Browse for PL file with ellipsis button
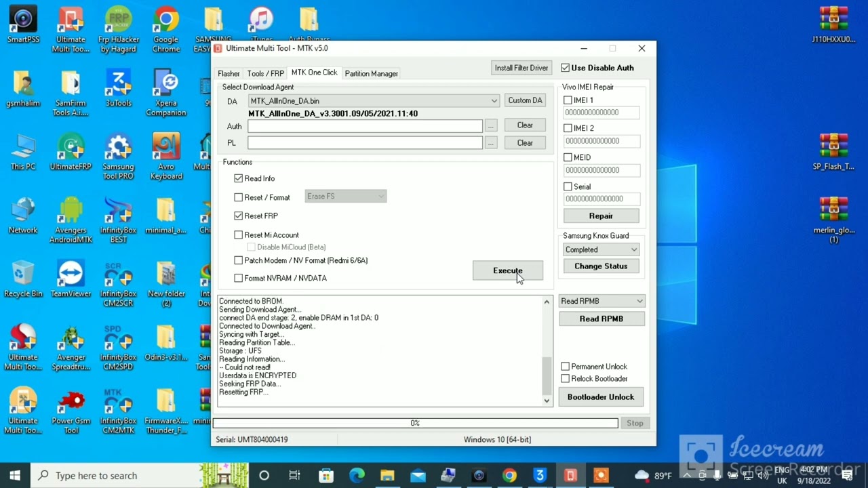 (490, 143)
